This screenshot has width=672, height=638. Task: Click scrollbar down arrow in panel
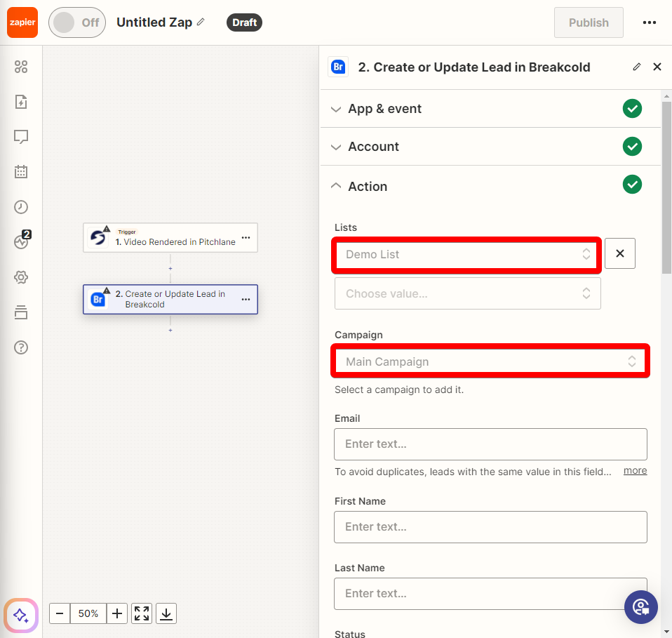[x=666, y=632]
